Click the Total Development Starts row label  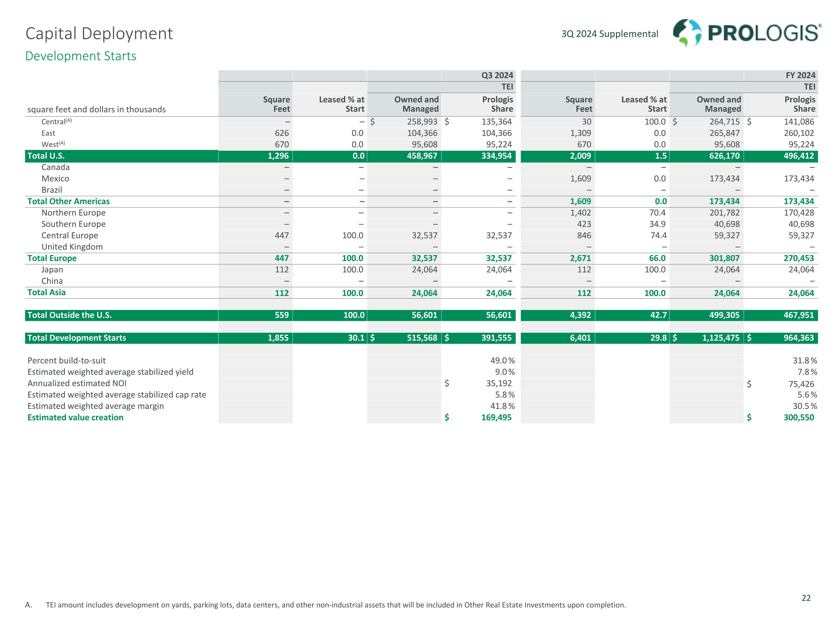77,338
